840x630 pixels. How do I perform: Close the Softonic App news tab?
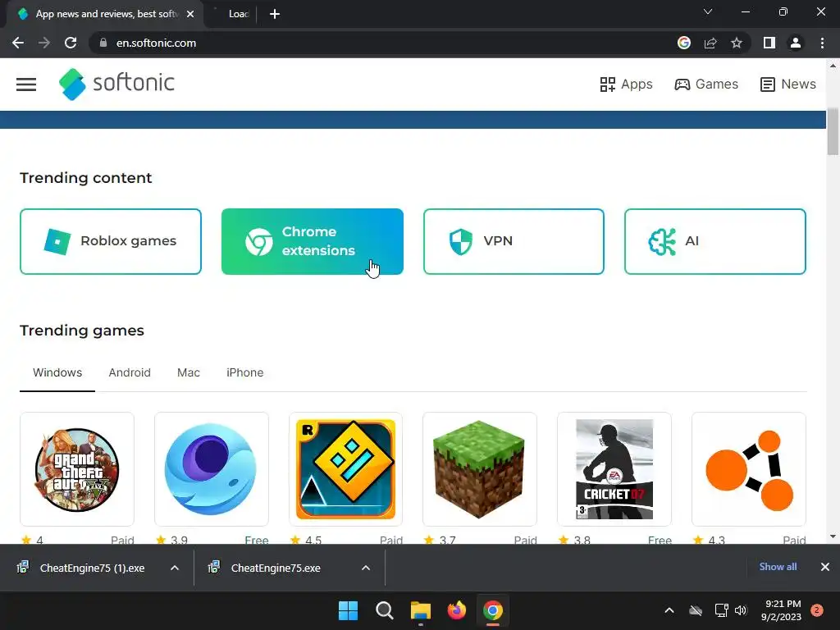[190, 14]
